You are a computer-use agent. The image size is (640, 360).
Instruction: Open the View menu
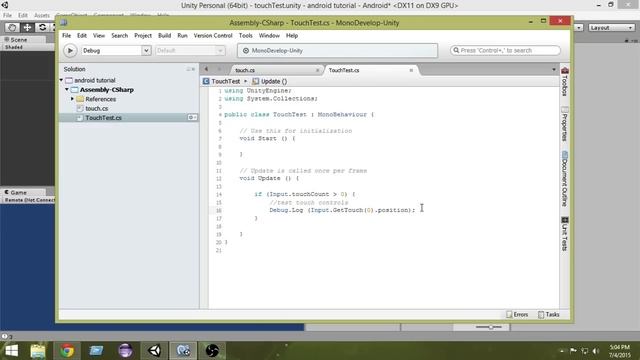(99, 36)
